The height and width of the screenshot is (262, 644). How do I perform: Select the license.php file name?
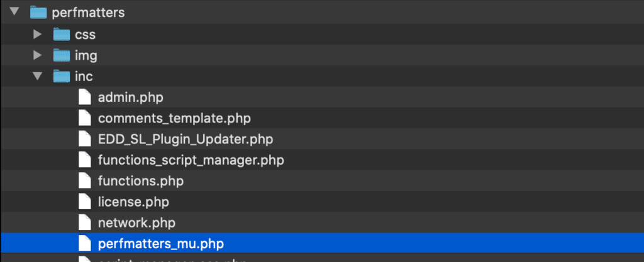[133, 202]
